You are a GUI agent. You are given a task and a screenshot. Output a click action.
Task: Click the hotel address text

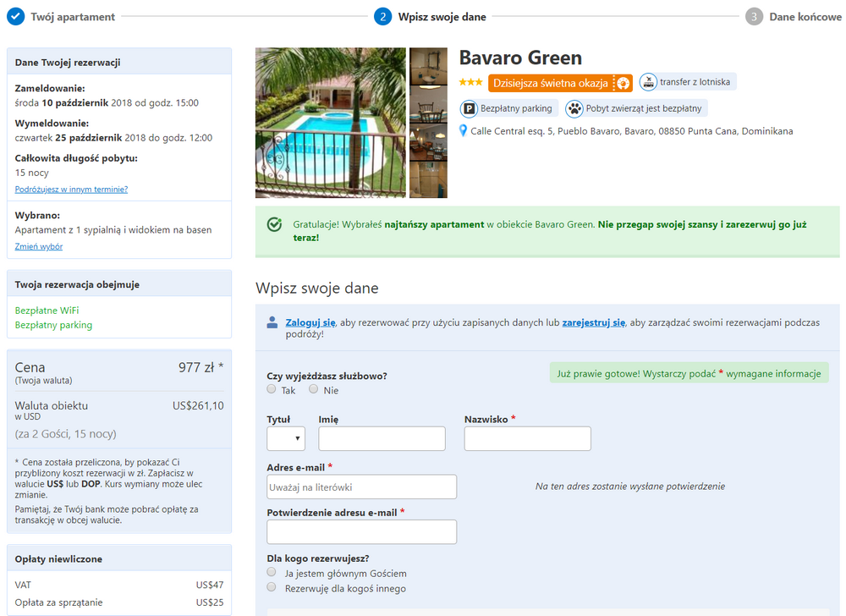pos(632,131)
